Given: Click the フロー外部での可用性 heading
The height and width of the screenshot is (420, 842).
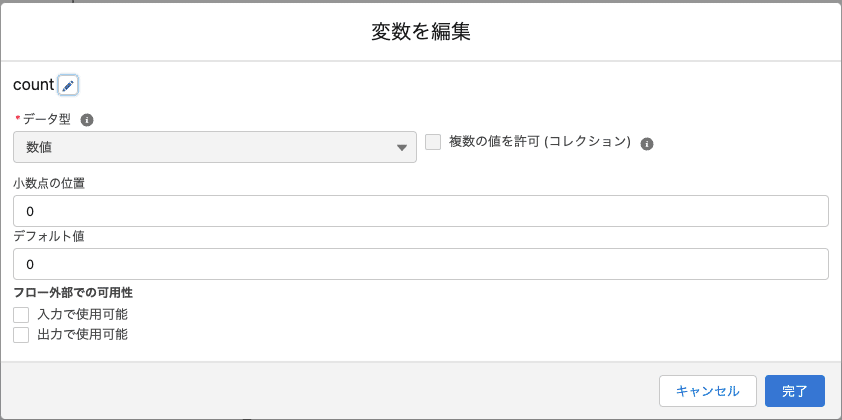Looking at the screenshot, I should tap(73, 293).
